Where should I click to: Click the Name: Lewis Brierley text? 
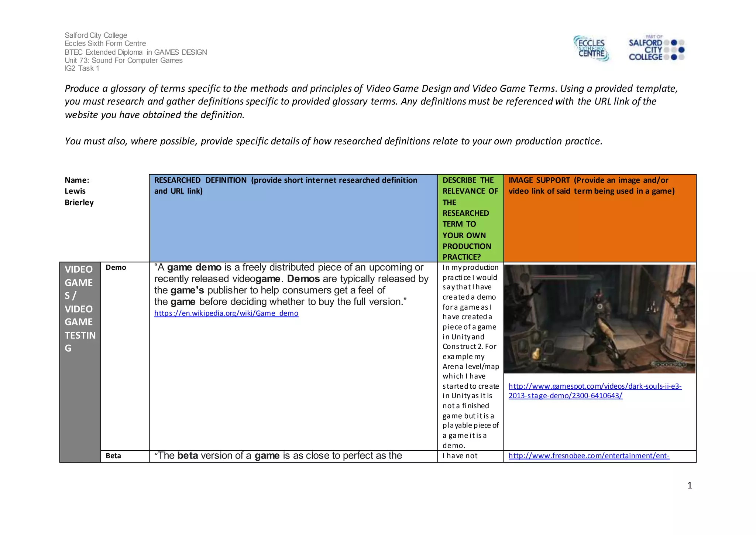[x=79, y=191]
